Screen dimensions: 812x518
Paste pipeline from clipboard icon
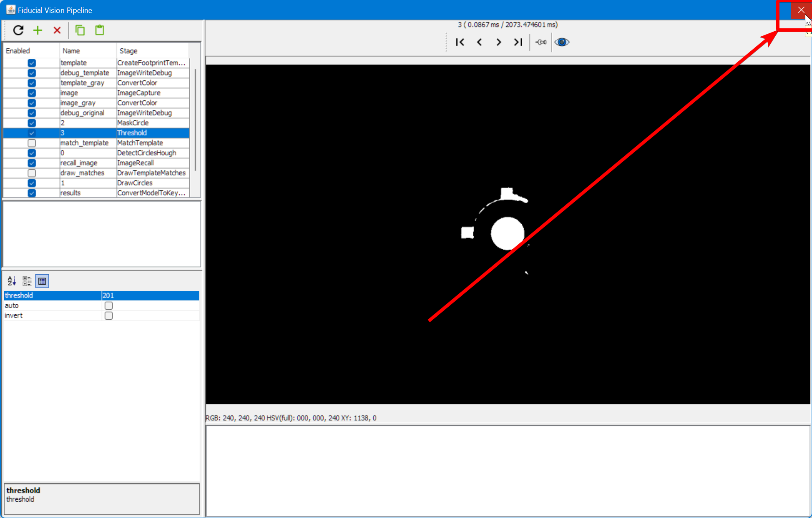click(x=100, y=30)
